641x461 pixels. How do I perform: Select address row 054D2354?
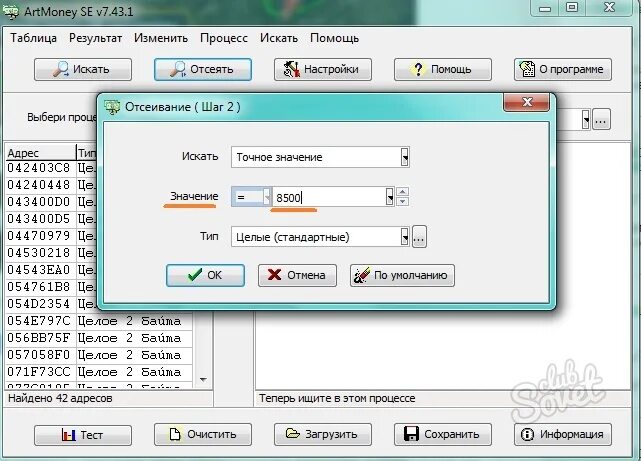[x=38, y=304]
